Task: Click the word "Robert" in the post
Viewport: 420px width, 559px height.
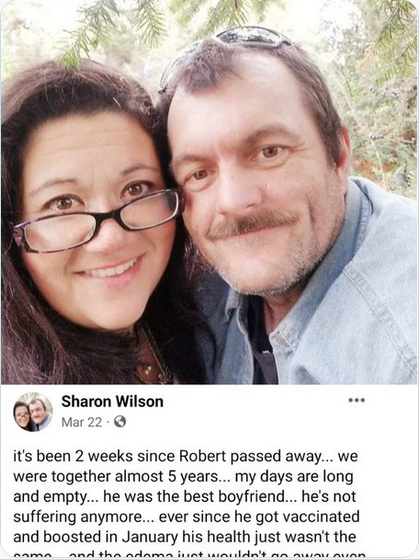Action: tap(203, 456)
